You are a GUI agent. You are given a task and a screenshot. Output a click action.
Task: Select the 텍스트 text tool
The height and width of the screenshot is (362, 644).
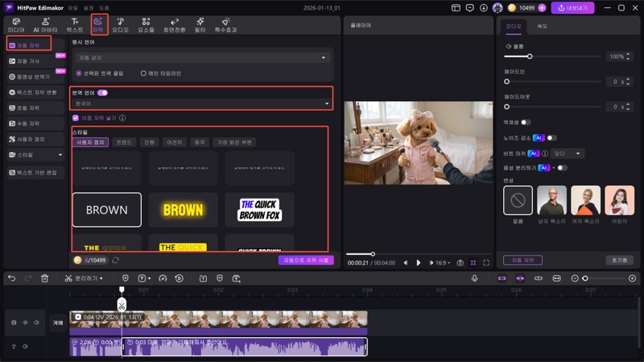(75, 25)
